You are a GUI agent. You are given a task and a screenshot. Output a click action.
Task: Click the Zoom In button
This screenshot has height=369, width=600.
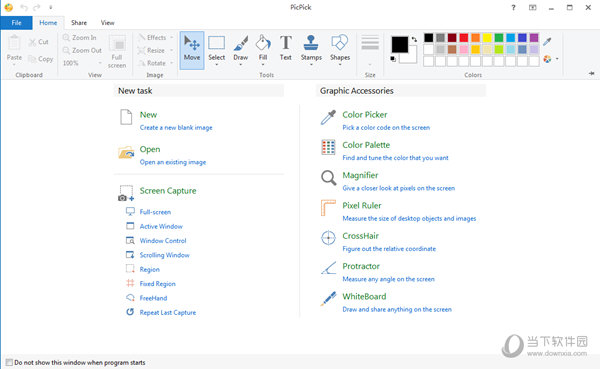point(80,38)
